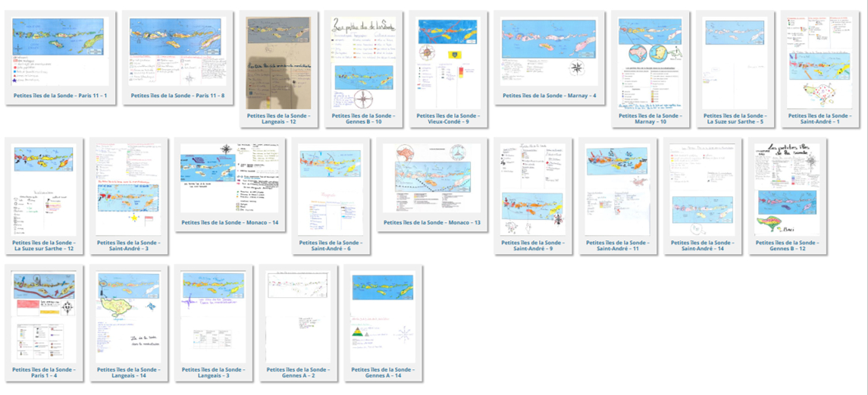
Task: Open the Marnay - 4 map thumbnail
Action: (x=550, y=52)
